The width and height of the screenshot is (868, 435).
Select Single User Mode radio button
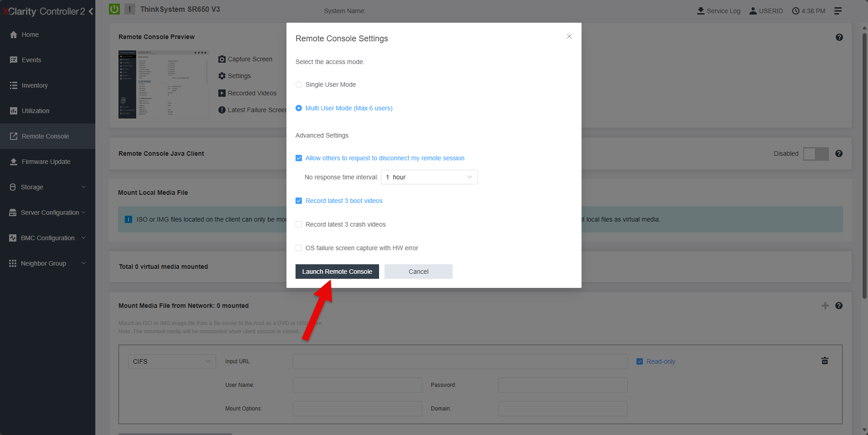point(299,84)
